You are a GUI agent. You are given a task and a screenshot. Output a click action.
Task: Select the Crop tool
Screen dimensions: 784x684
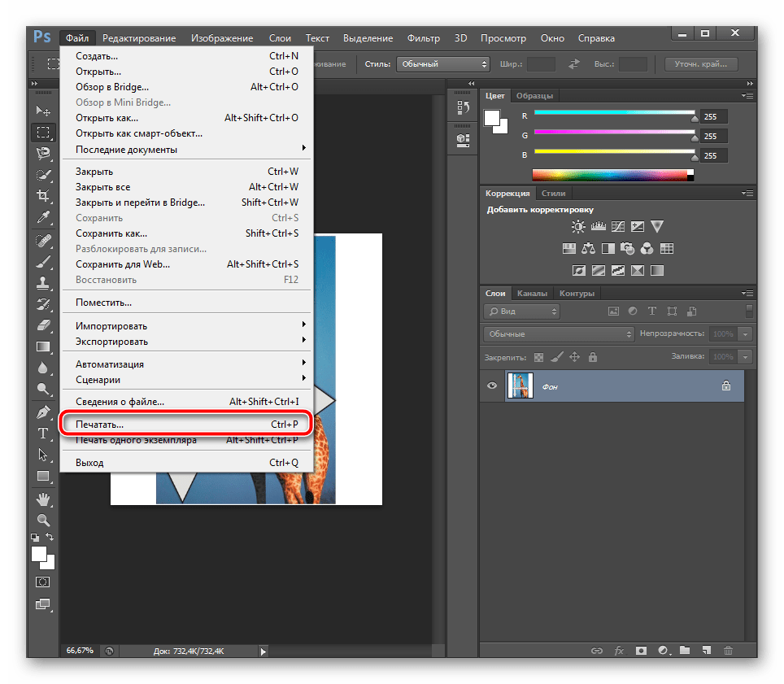pyautogui.click(x=43, y=195)
